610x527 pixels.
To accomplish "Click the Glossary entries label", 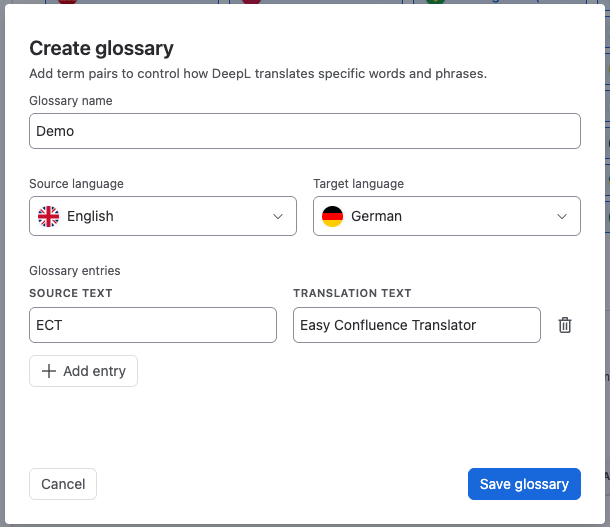I will (75, 271).
